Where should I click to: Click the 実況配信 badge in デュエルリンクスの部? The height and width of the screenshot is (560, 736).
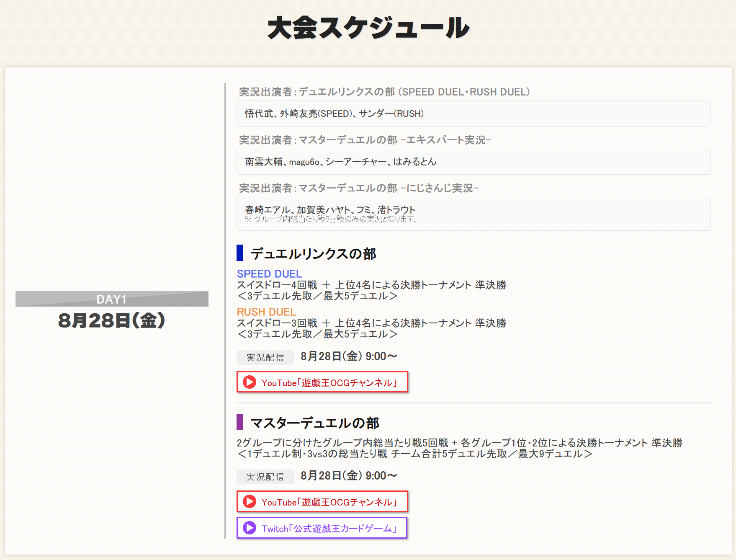click(x=265, y=357)
